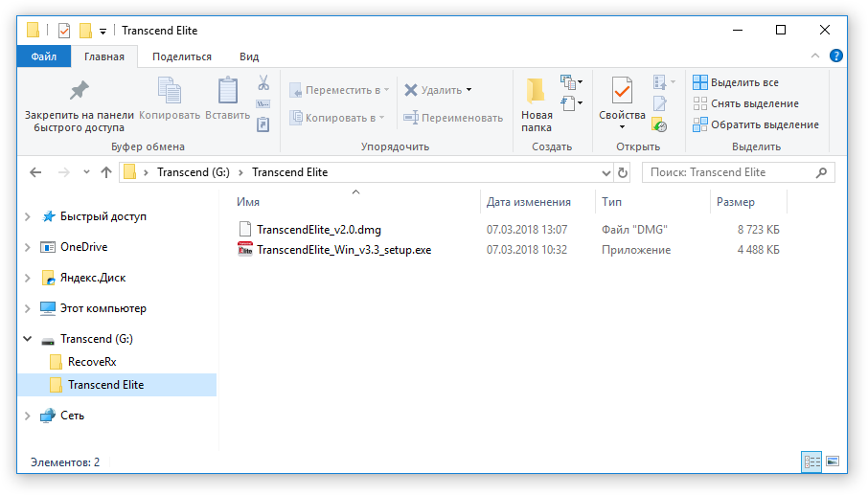Click Снять выделение
This screenshot has width=868, height=495.
tap(745, 103)
